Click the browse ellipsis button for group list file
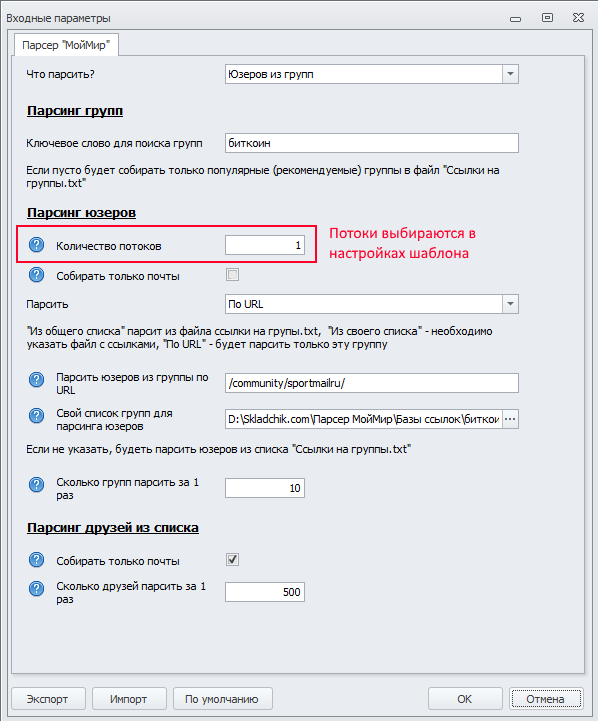 (x=510, y=419)
